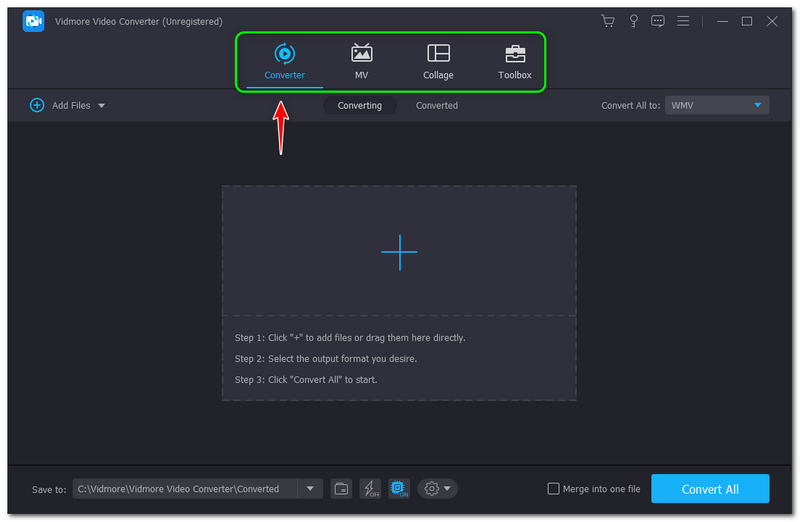Open the hamburger menu icon
The height and width of the screenshot is (522, 800).
pos(683,21)
